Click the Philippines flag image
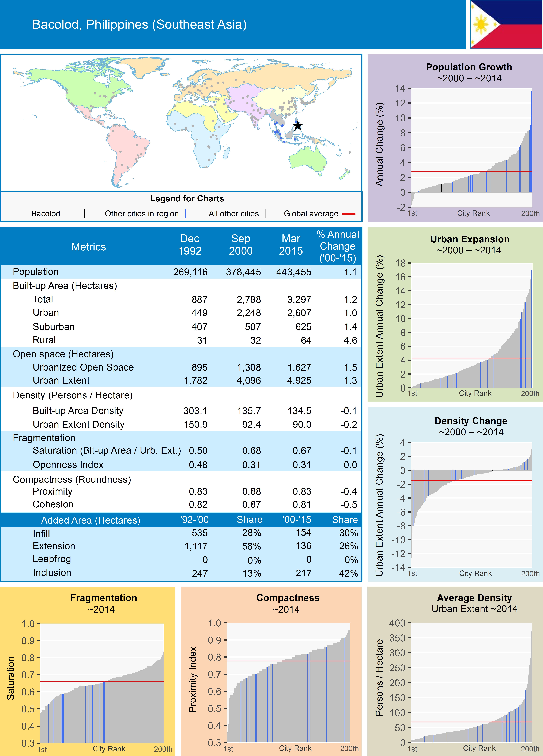The height and width of the screenshot is (756, 543). (x=506, y=24)
